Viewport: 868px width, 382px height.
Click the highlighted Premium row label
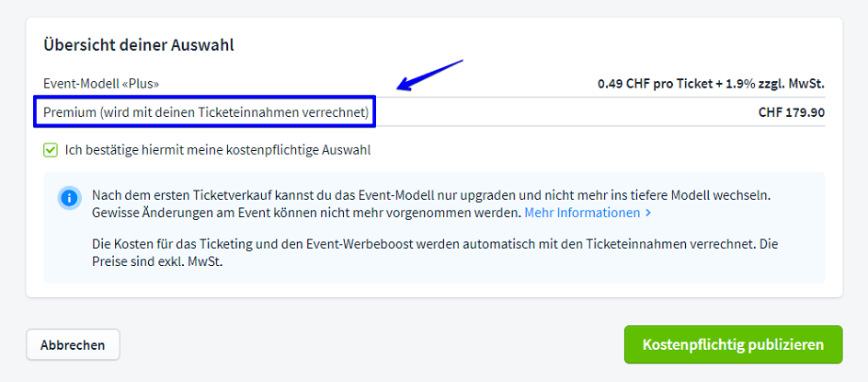(69, 112)
